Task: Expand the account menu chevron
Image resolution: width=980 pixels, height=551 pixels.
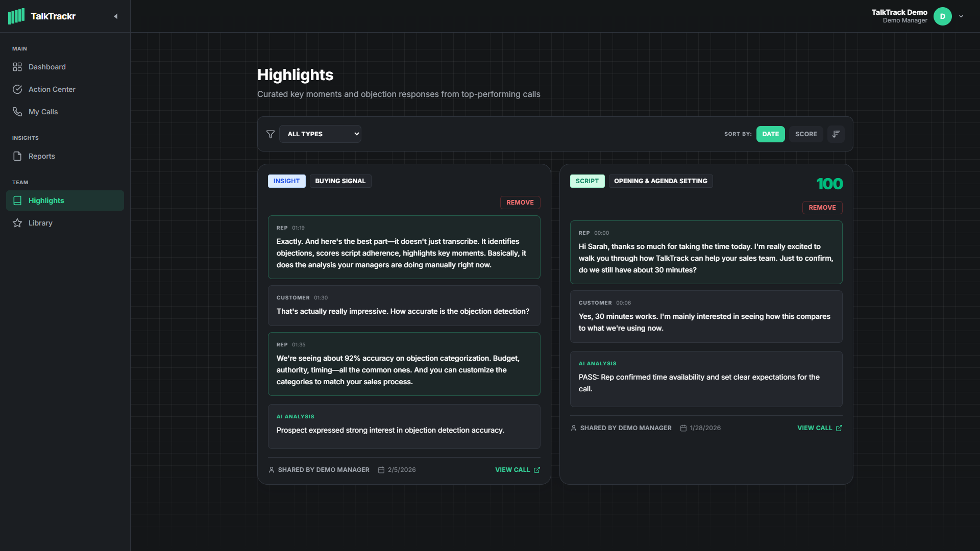Action: pyautogui.click(x=961, y=16)
